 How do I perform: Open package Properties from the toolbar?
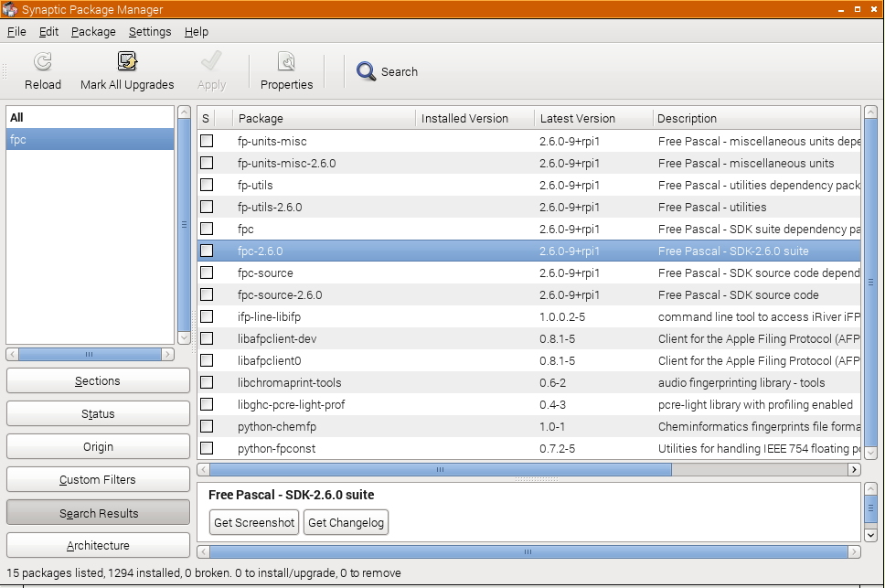coord(286,62)
